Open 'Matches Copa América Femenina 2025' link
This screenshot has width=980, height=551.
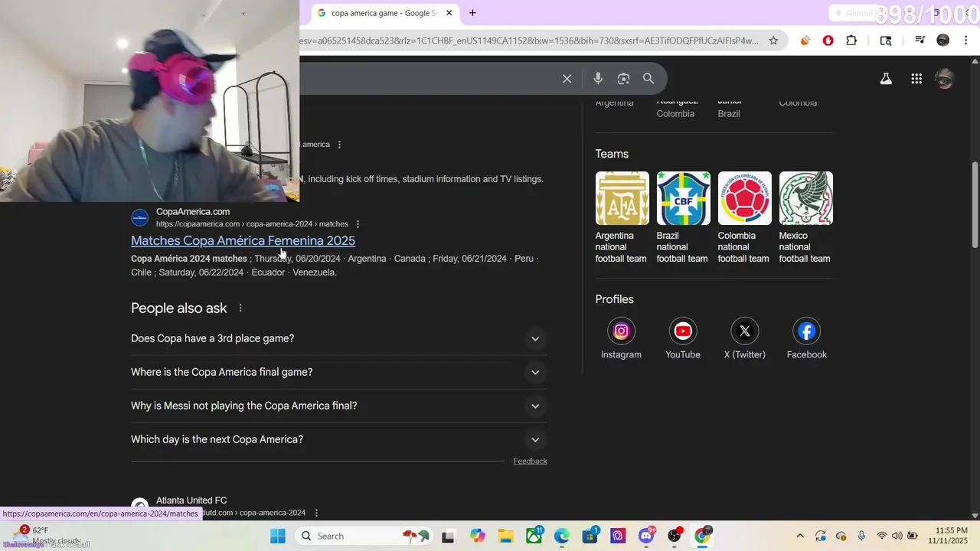pyautogui.click(x=243, y=240)
